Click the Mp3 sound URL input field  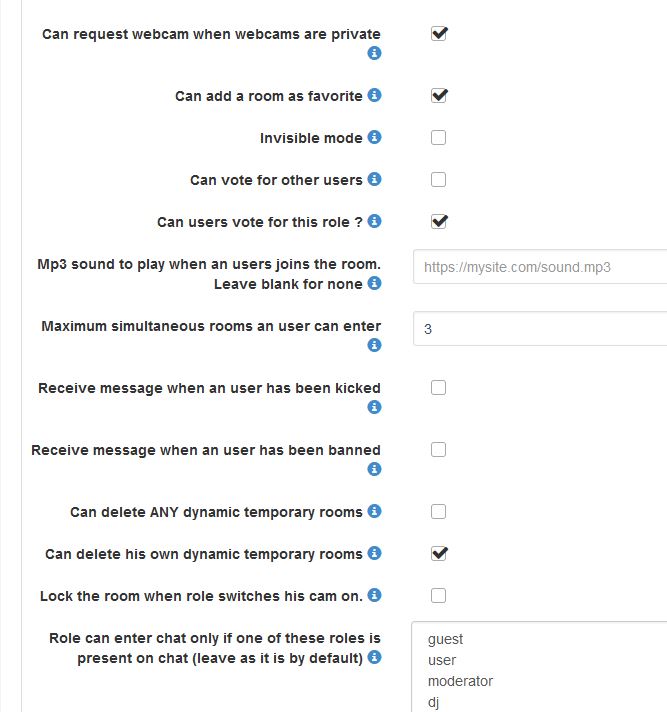click(x=540, y=268)
